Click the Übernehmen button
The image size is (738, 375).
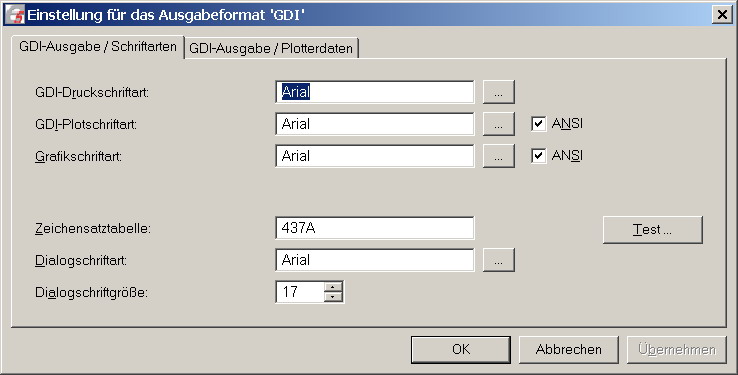[677, 349]
